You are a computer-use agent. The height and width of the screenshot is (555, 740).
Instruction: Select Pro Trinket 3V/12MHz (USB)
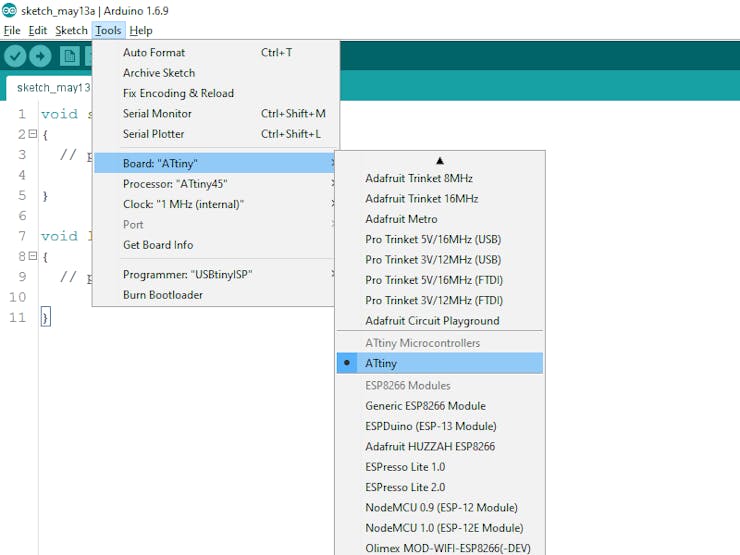[440, 259]
